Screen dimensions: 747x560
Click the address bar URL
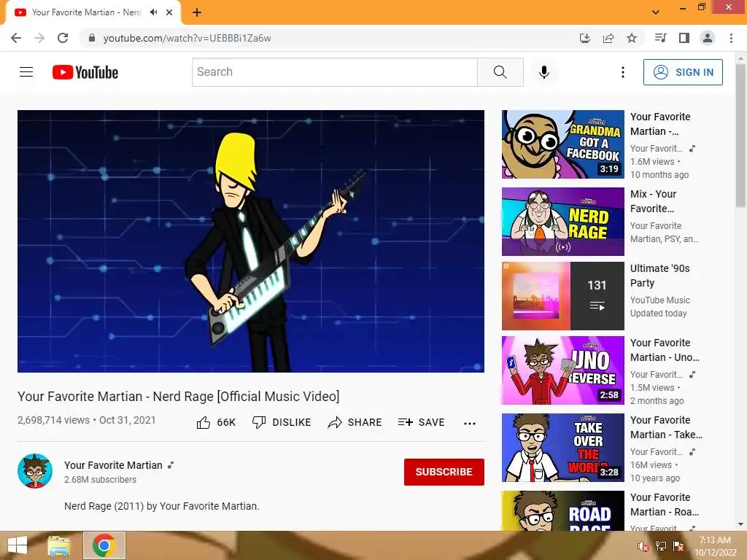[187, 38]
